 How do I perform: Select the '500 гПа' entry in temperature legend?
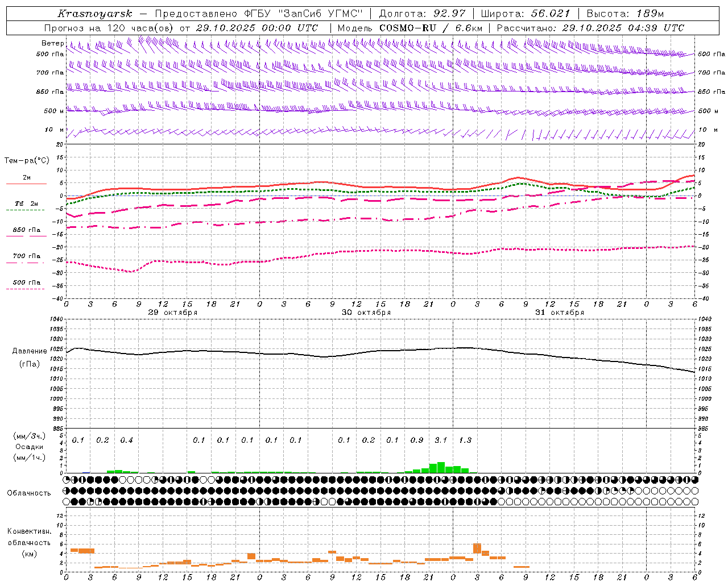tap(26, 284)
